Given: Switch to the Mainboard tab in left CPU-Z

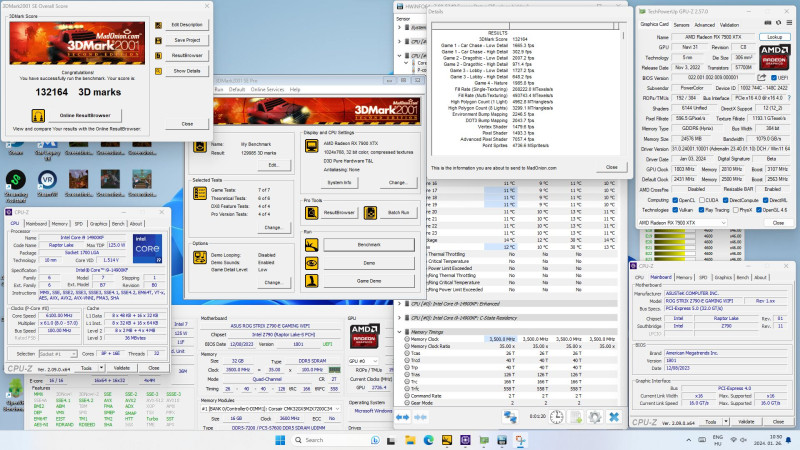Looking at the screenshot, I should pos(36,223).
